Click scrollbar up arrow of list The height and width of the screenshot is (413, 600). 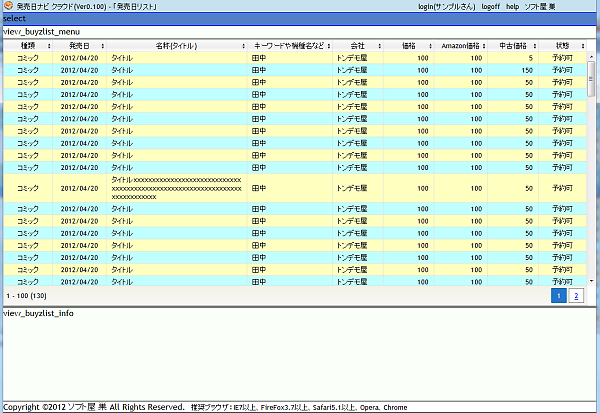point(591,57)
